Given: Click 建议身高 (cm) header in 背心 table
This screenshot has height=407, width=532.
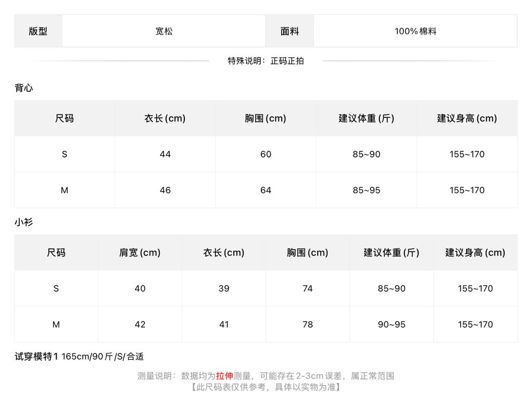Looking at the screenshot, I should 467,118.
